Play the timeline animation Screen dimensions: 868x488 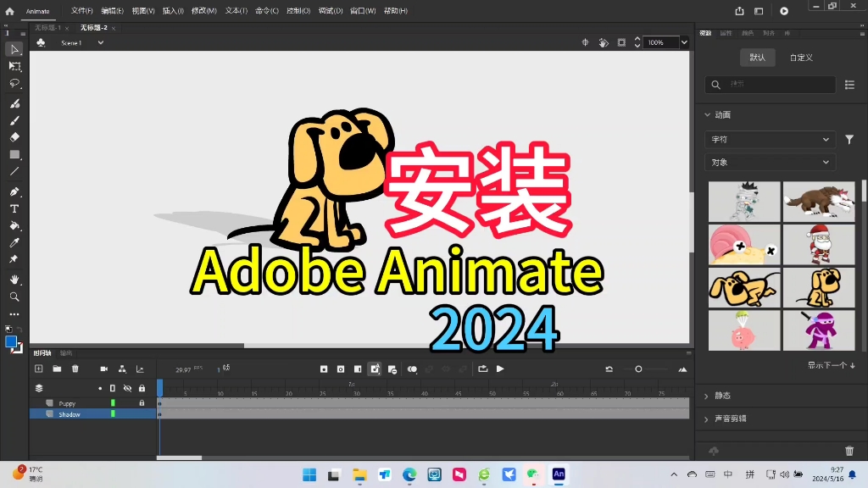tap(500, 369)
